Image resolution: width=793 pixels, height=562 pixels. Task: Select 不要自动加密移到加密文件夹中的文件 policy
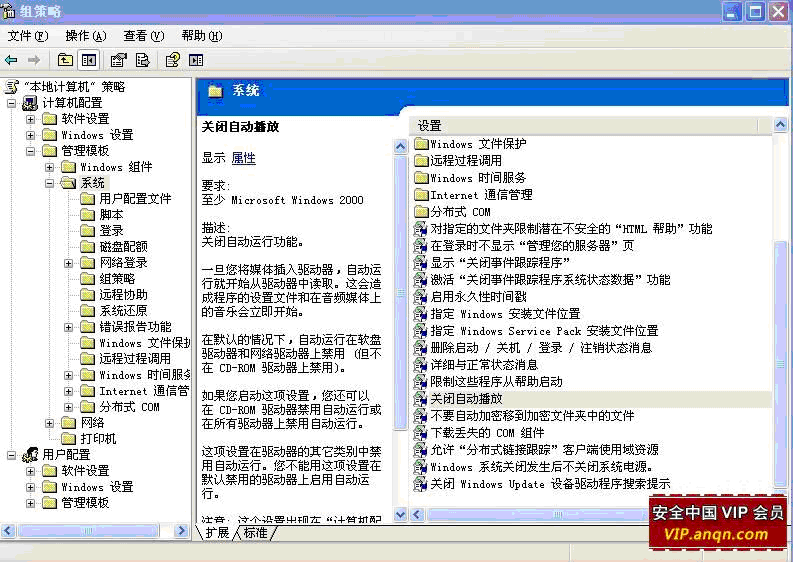(x=532, y=416)
